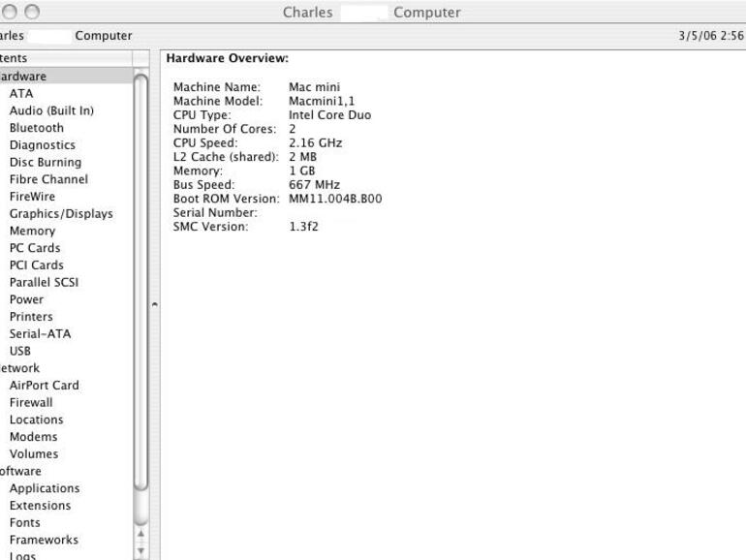This screenshot has height=560, width=746.
Task: Open the ATA hardware section
Action: [21, 93]
